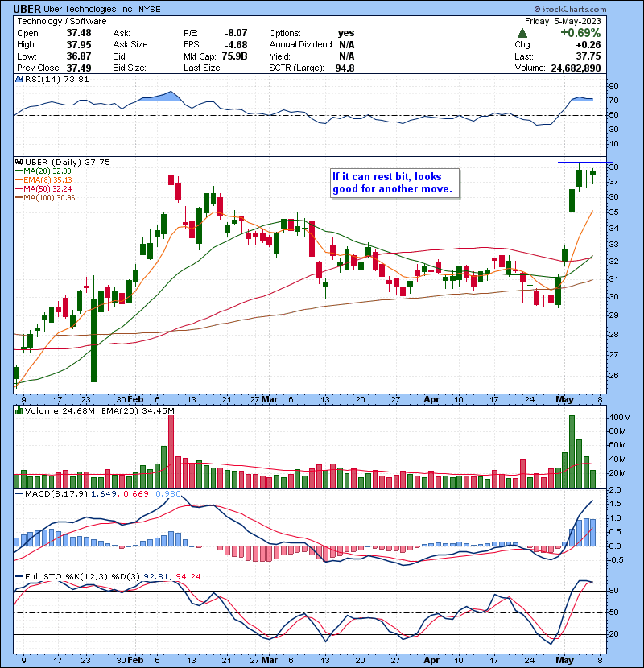This screenshot has height=668, width=644.
Task: Click the P/E value -8.07
Action: pyautogui.click(x=236, y=33)
